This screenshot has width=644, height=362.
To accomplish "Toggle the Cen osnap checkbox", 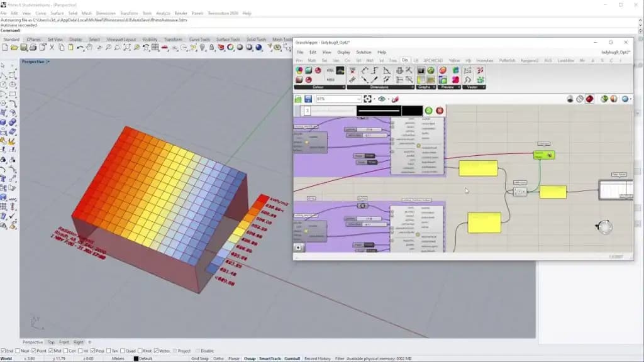I will (x=65, y=351).
